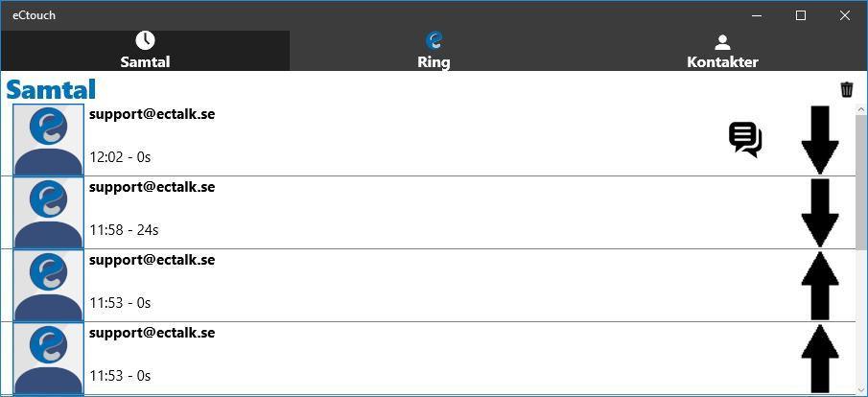
Task: Delete call history with trash icon
Action: point(846,89)
